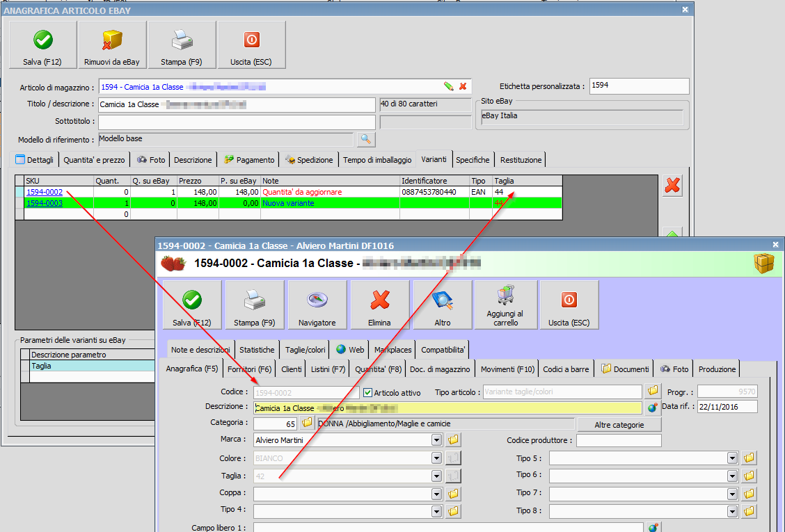Click the Elimina button

pos(379,305)
